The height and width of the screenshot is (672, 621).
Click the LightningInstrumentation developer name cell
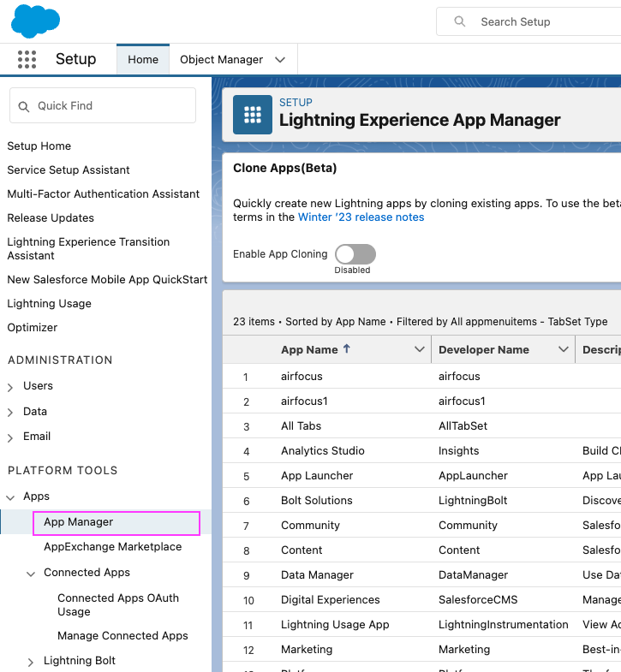pos(503,625)
